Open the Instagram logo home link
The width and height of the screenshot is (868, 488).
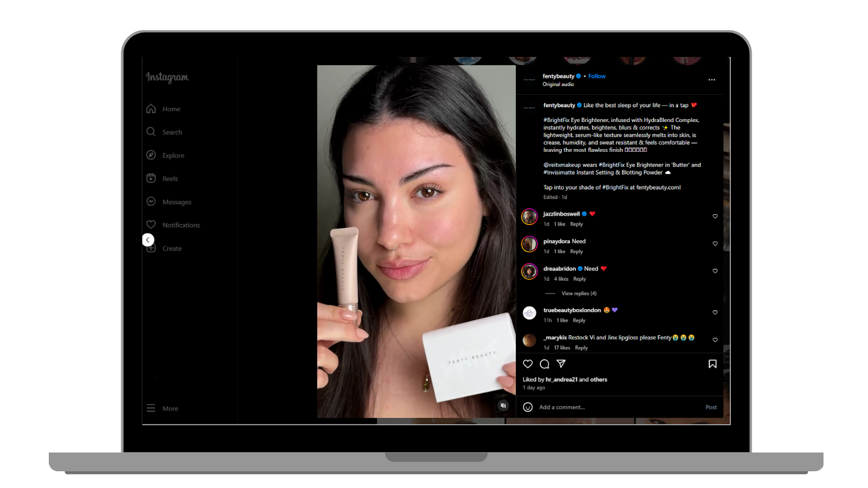[167, 78]
